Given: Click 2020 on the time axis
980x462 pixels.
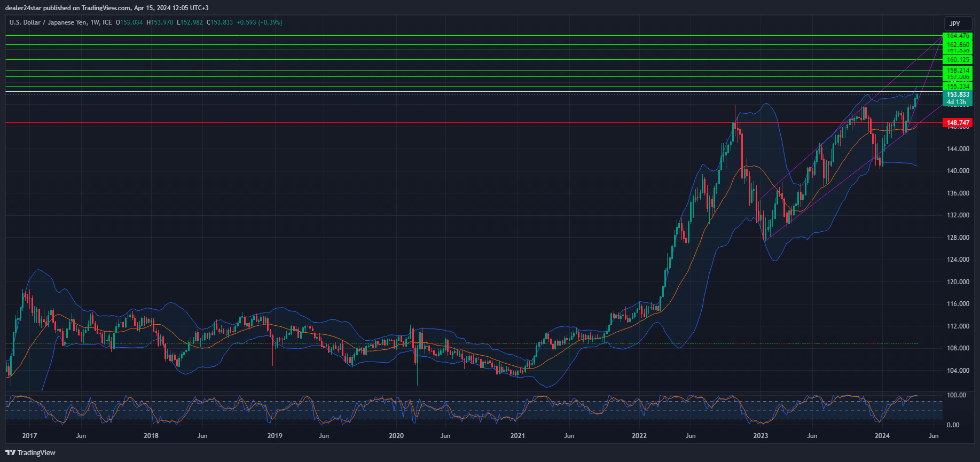Looking at the screenshot, I should click(396, 436).
